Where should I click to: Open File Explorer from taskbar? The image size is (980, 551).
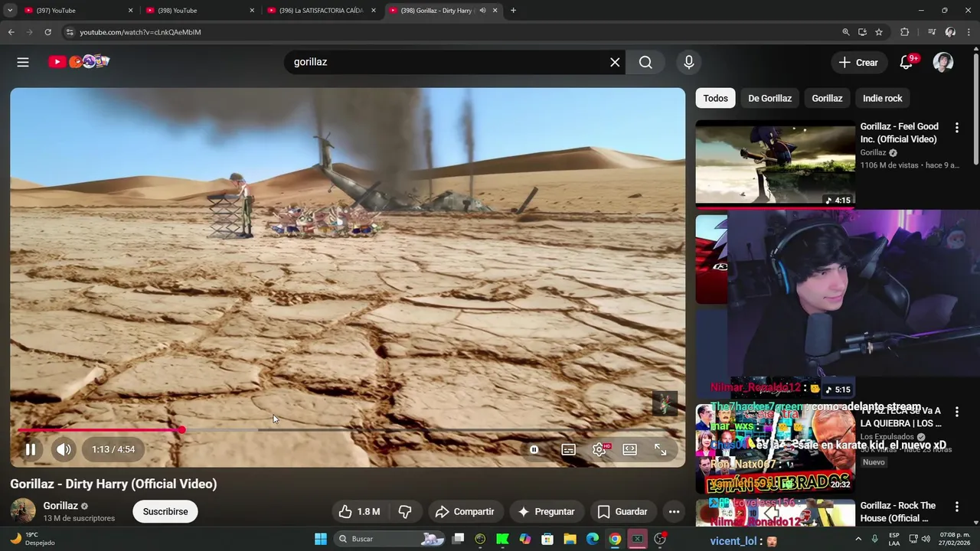pyautogui.click(x=570, y=539)
